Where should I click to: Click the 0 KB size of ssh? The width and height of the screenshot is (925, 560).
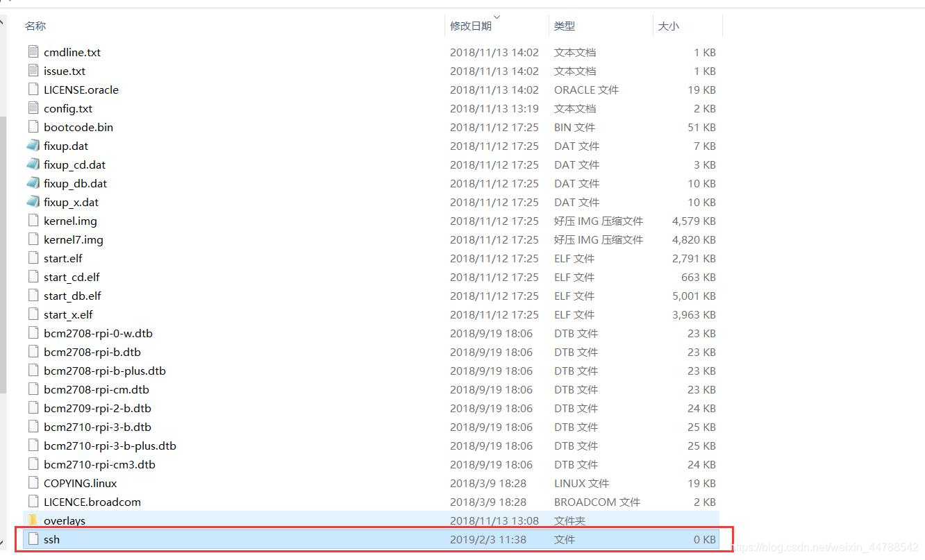point(705,539)
